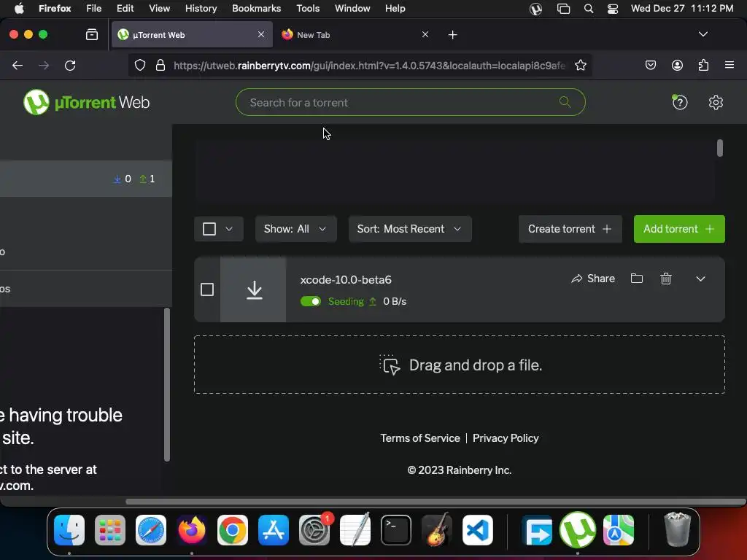The height and width of the screenshot is (560, 747).
Task: Click the uTorrent menu bar status icon
Action: pos(536,9)
